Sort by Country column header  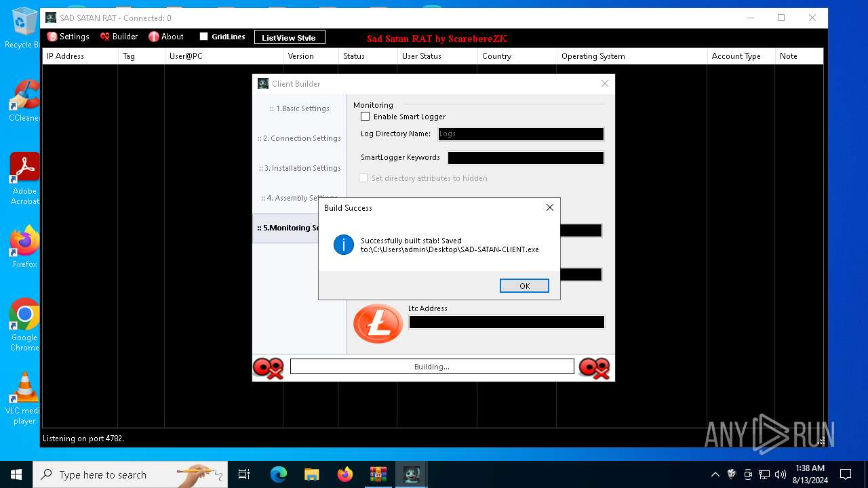click(517, 56)
